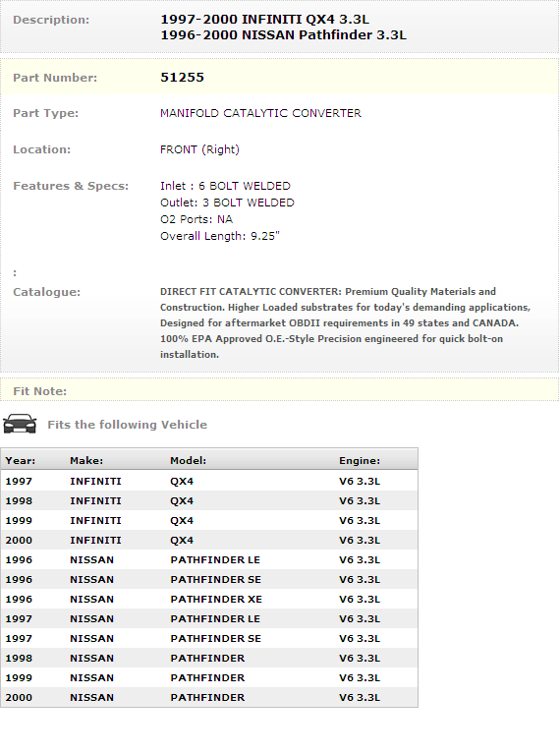Click V6 3.3L in the 1999 NISSAN row

pos(360,678)
